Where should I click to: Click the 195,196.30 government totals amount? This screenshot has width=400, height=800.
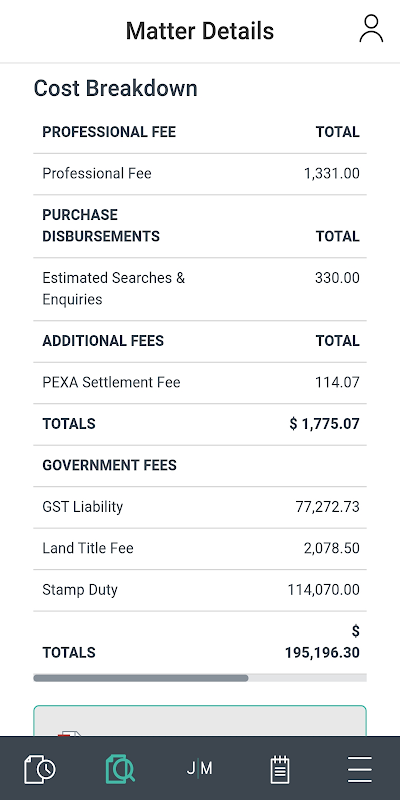pyautogui.click(x=322, y=653)
